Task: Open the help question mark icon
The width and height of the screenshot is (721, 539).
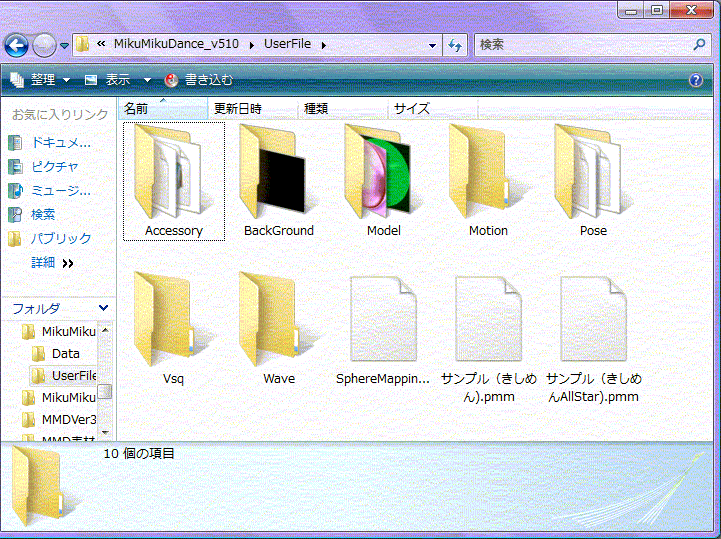Action: point(696,80)
